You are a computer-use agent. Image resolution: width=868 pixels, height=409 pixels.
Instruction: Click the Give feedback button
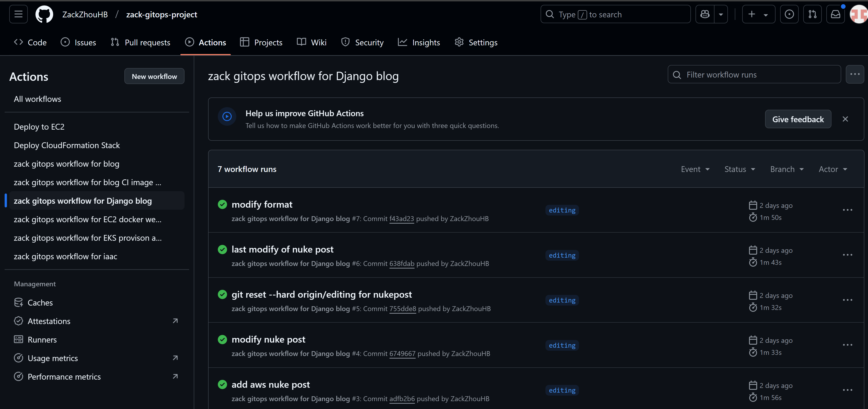pos(797,119)
